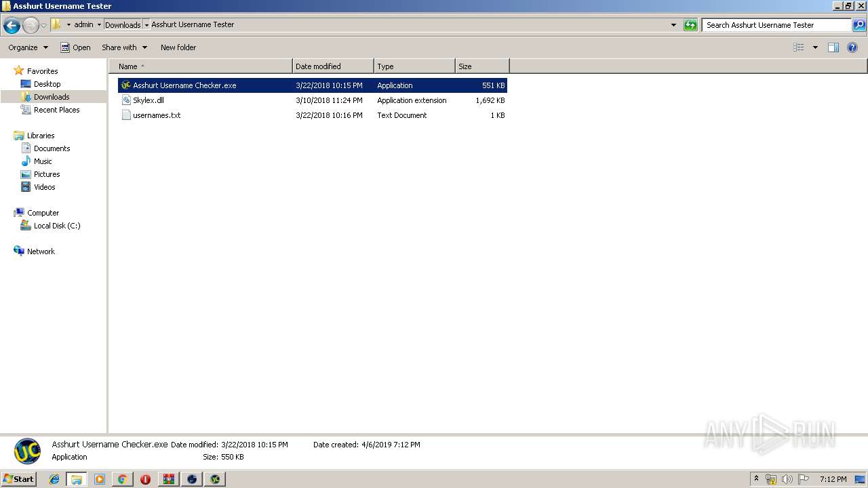Open Windows Media Player from the taskbar
Viewport: 868px width, 488px height.
100,479
